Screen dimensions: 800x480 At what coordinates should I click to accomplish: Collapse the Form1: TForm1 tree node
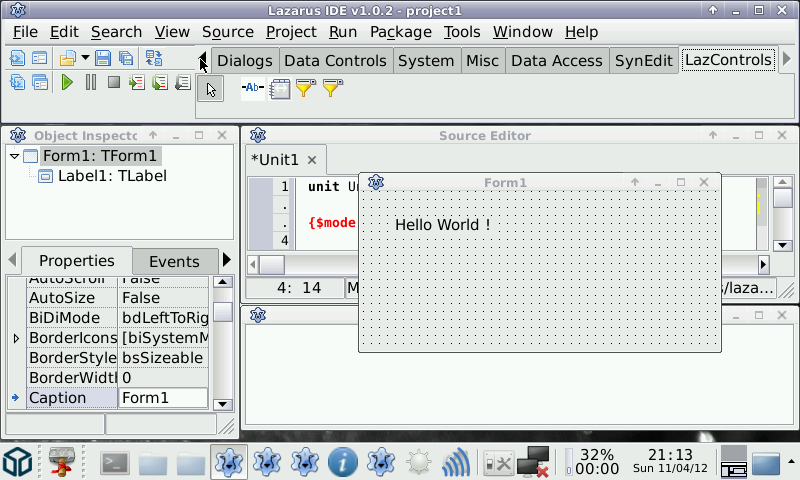coord(14,156)
